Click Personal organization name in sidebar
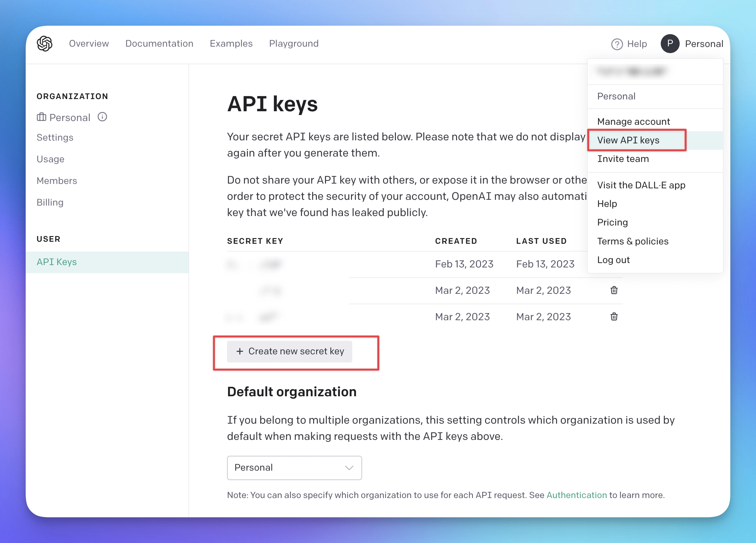The height and width of the screenshot is (543, 756). pyautogui.click(x=70, y=117)
